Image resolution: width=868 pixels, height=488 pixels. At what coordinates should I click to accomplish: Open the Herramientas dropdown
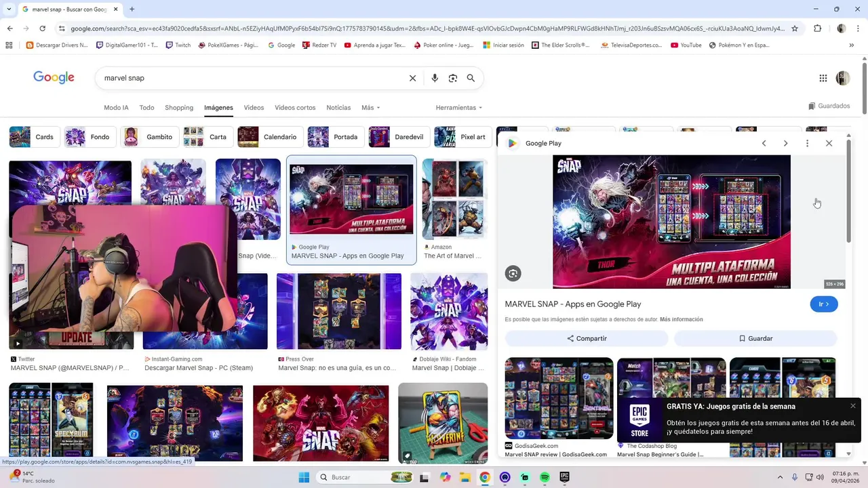pos(459,108)
